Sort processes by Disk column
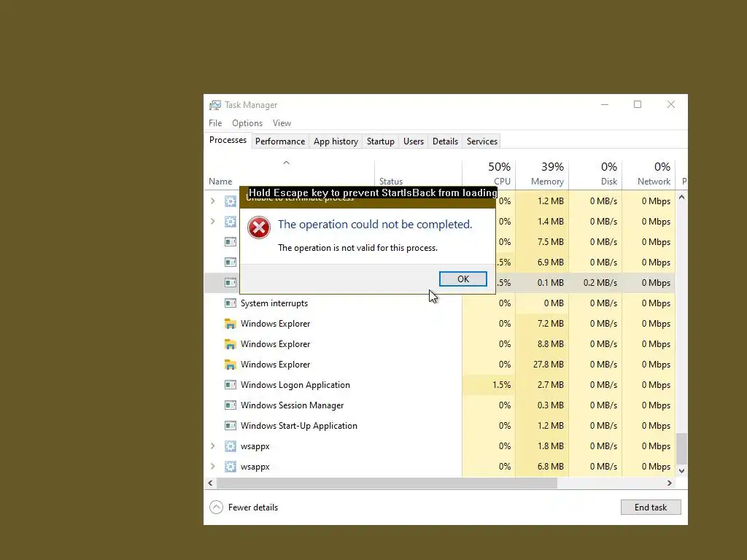 [595, 174]
